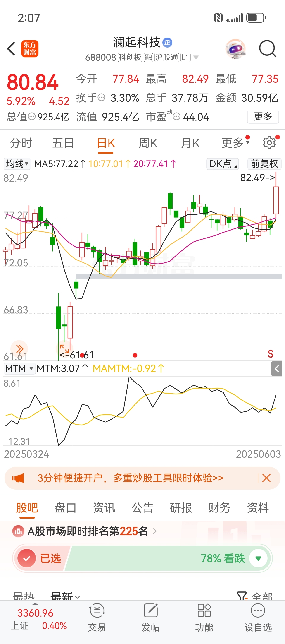
Task: Switch to the 月K chart tab
Action: click(190, 143)
